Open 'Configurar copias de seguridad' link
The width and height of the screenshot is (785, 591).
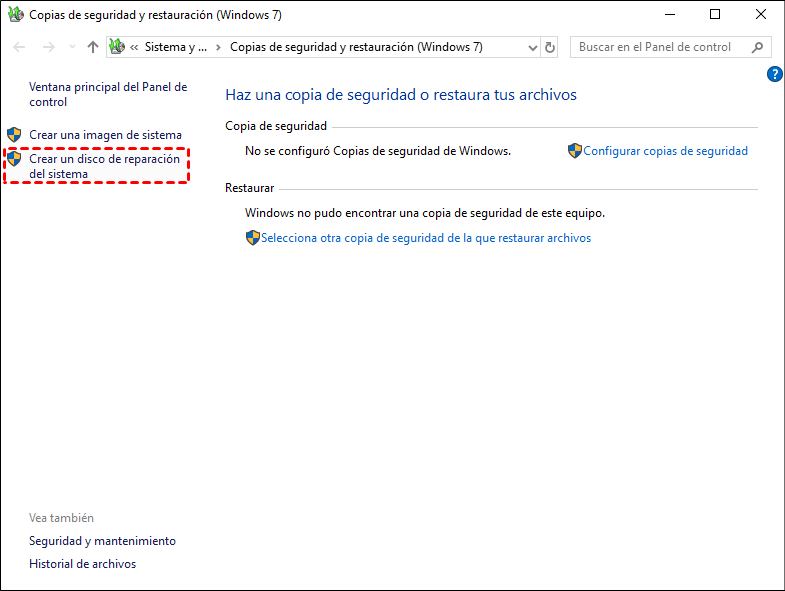pyautogui.click(x=665, y=151)
